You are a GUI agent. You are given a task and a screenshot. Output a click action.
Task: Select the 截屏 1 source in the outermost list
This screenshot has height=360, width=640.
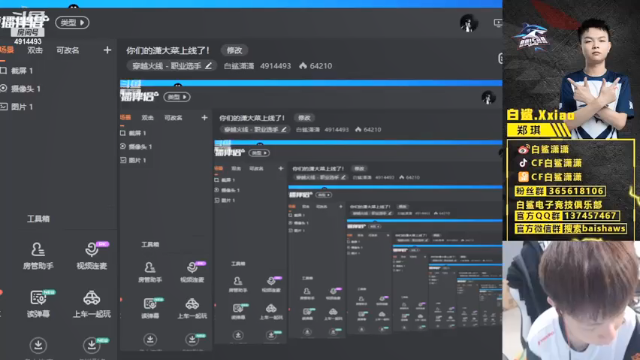pyautogui.click(x=22, y=71)
